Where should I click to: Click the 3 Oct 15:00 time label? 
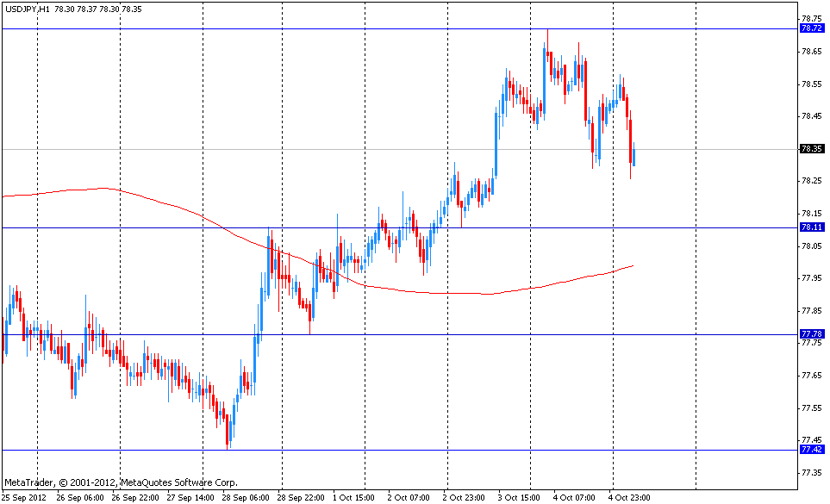point(520,497)
